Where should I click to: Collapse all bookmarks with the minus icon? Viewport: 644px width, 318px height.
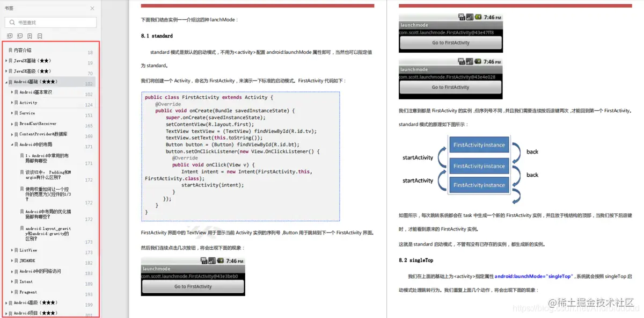[20, 36]
